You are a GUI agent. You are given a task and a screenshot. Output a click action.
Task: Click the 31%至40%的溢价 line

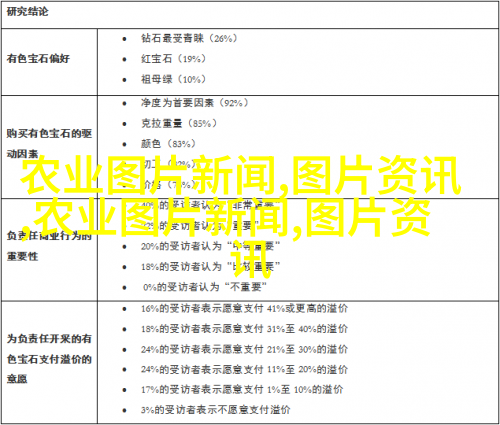(x=244, y=329)
